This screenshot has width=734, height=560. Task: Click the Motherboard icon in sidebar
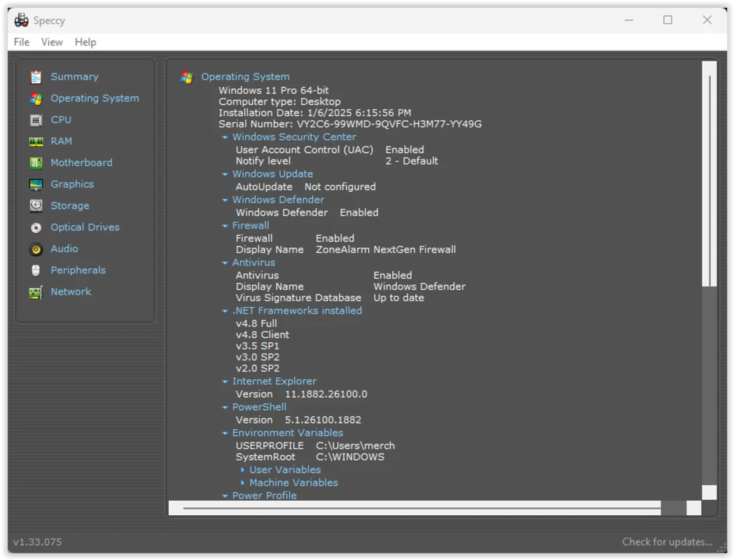point(36,162)
